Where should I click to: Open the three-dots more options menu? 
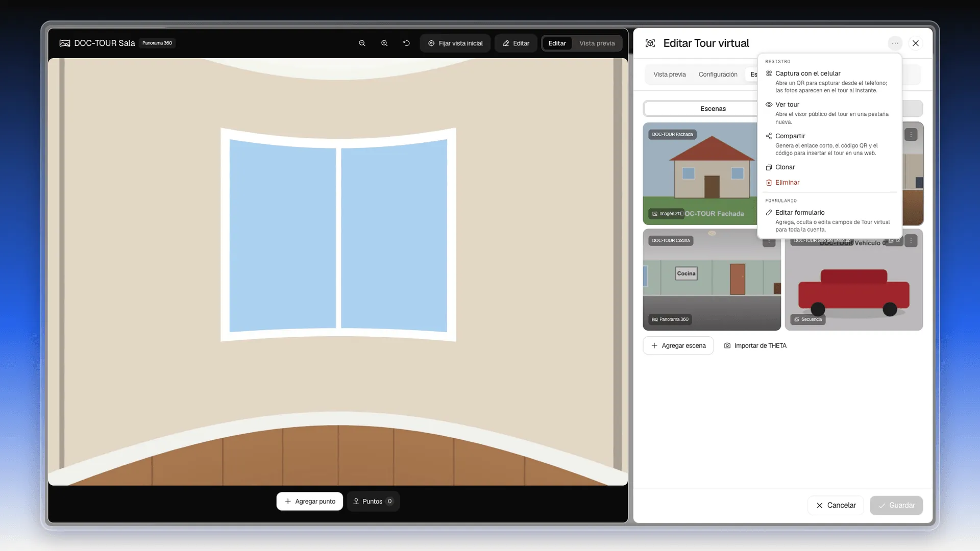click(895, 43)
